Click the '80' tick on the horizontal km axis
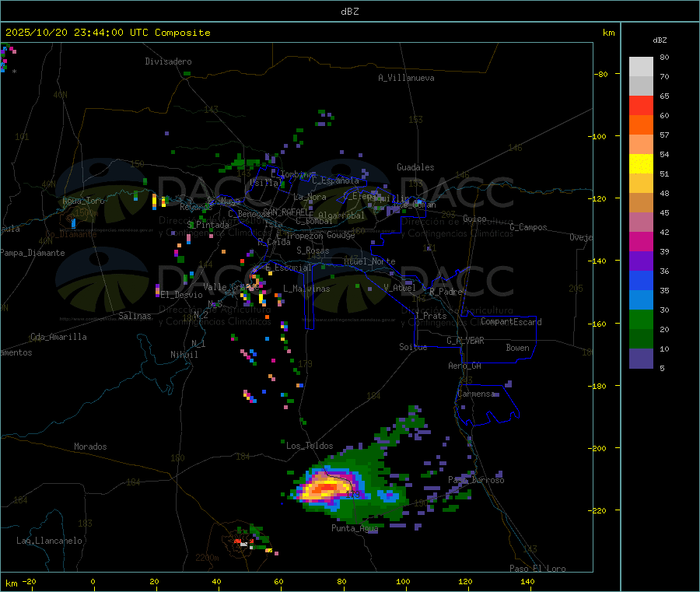The image size is (700, 592). tap(341, 582)
